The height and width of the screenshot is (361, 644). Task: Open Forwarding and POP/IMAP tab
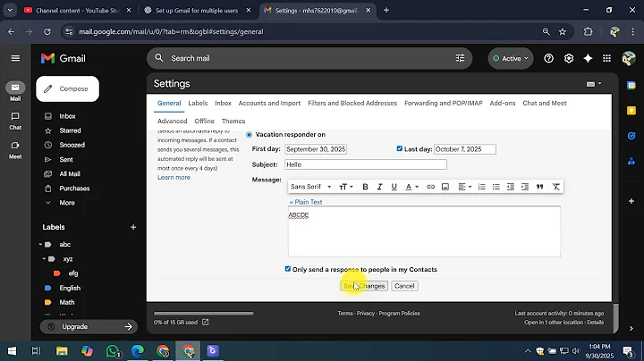click(x=443, y=103)
